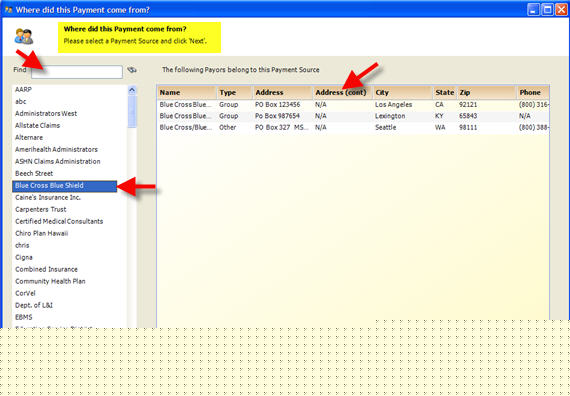This screenshot has width=570, height=396.
Task: Select the Lexington KY payor row
Action: [353, 116]
